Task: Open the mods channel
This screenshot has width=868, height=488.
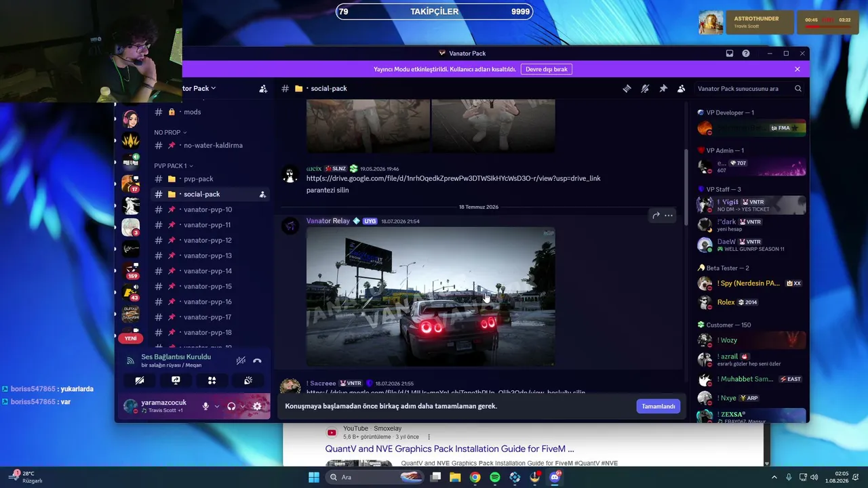Action: click(x=210, y=112)
